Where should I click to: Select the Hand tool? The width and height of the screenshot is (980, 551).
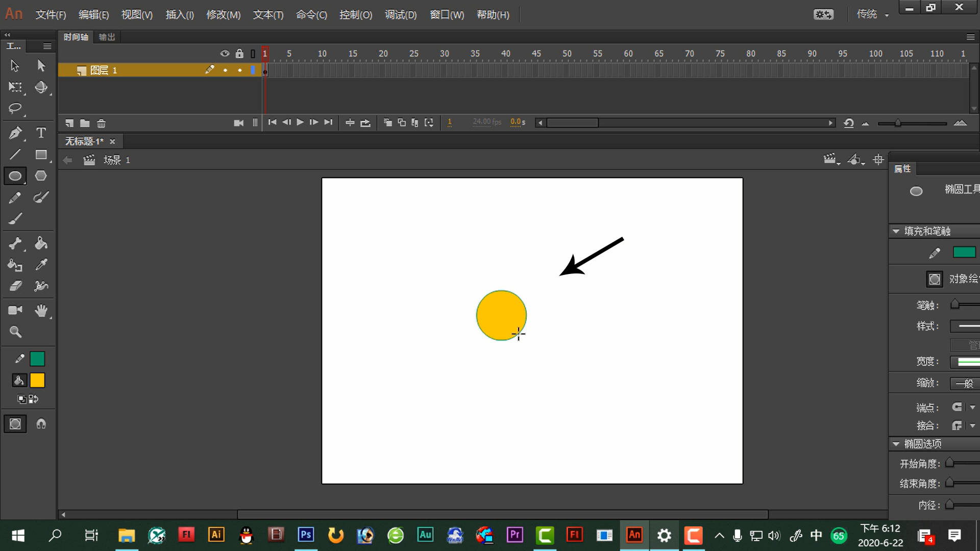[41, 310]
